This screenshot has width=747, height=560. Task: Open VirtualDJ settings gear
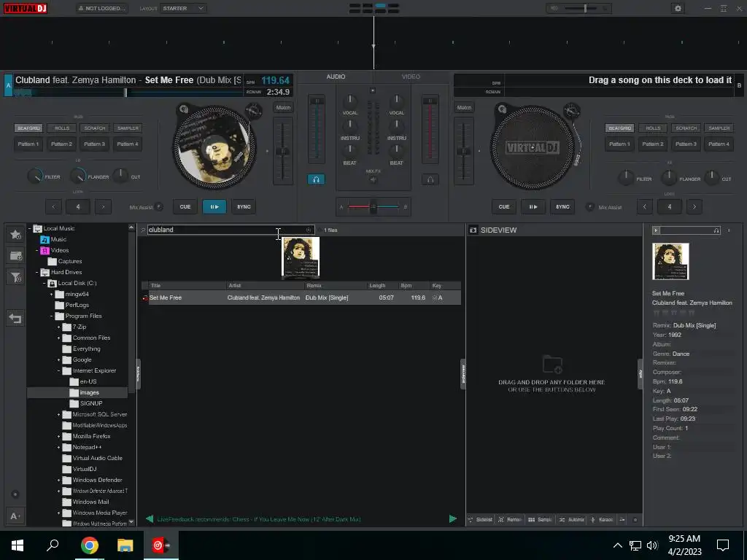pyautogui.click(x=678, y=8)
